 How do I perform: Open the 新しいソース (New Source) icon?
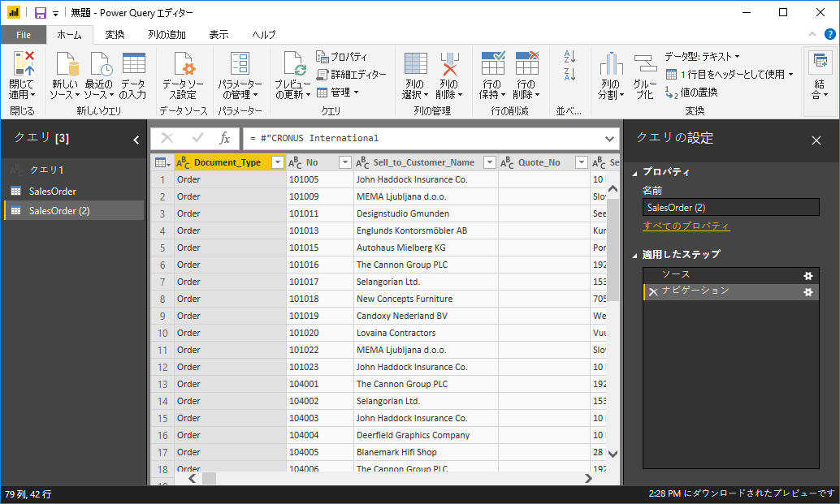click(67, 64)
